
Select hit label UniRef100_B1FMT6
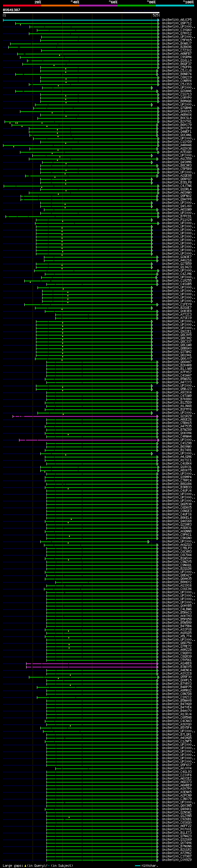coord(177,410)
